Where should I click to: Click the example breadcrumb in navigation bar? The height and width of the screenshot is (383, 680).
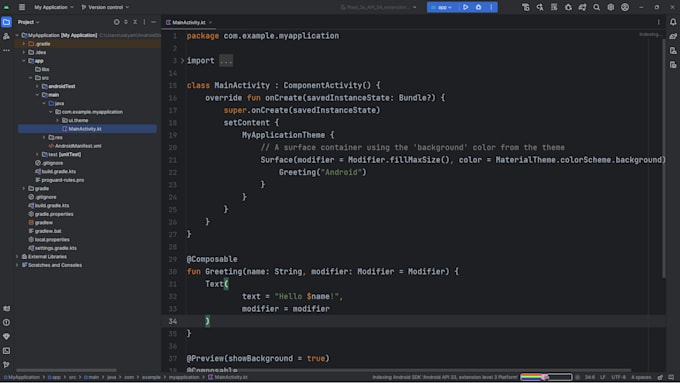pyautogui.click(x=151, y=377)
